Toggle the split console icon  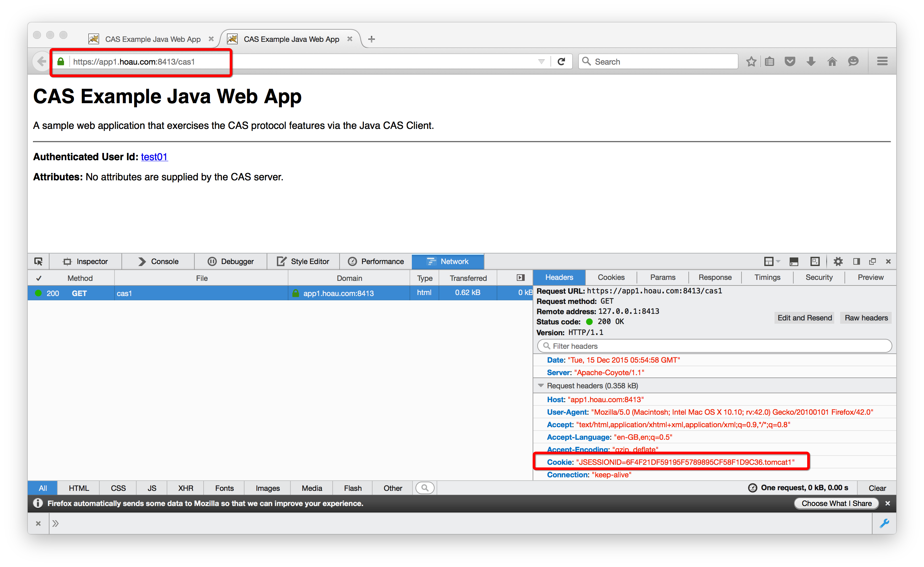point(794,261)
